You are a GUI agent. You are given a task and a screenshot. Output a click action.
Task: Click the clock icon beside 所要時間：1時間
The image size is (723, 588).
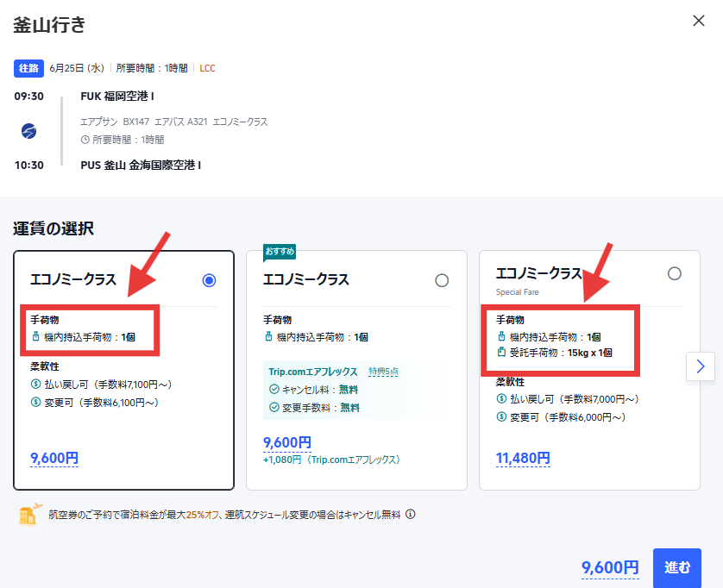point(85,140)
